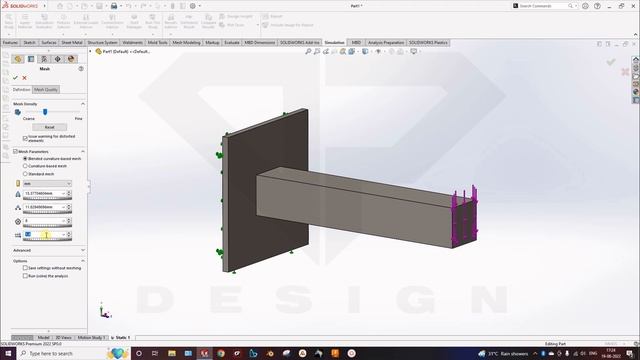Click the Windows Start button
The height and width of the screenshot is (360, 640).
point(8,353)
